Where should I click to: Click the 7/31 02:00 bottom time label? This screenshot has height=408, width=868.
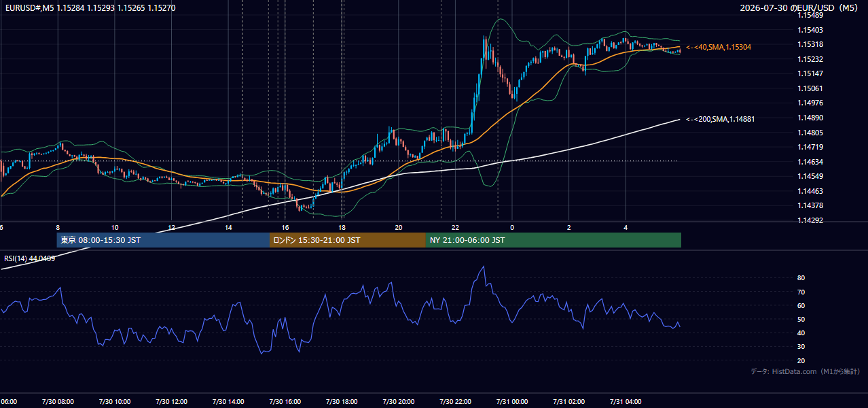pos(569,402)
